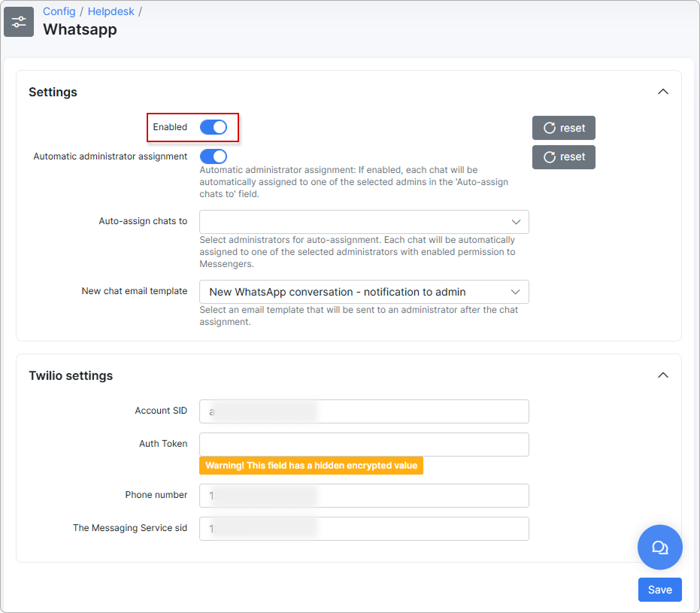Click the New chat email template label
This screenshot has width=700, height=613.
135,290
